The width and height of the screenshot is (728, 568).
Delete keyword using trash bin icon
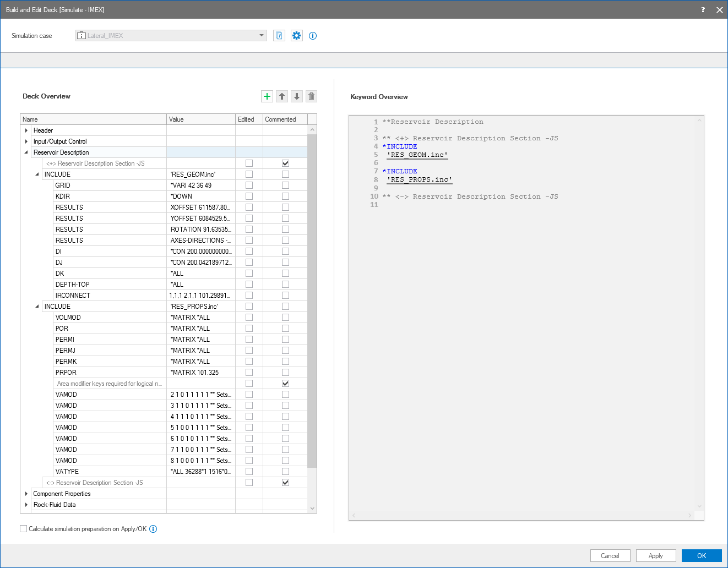coord(312,96)
